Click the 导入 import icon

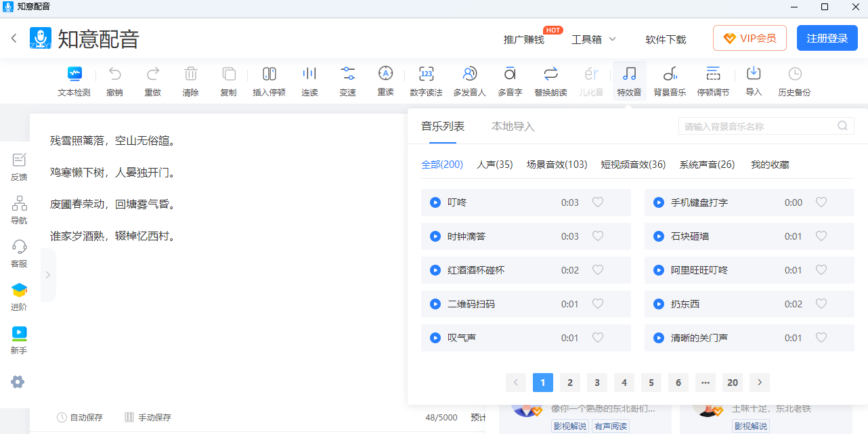tap(754, 74)
